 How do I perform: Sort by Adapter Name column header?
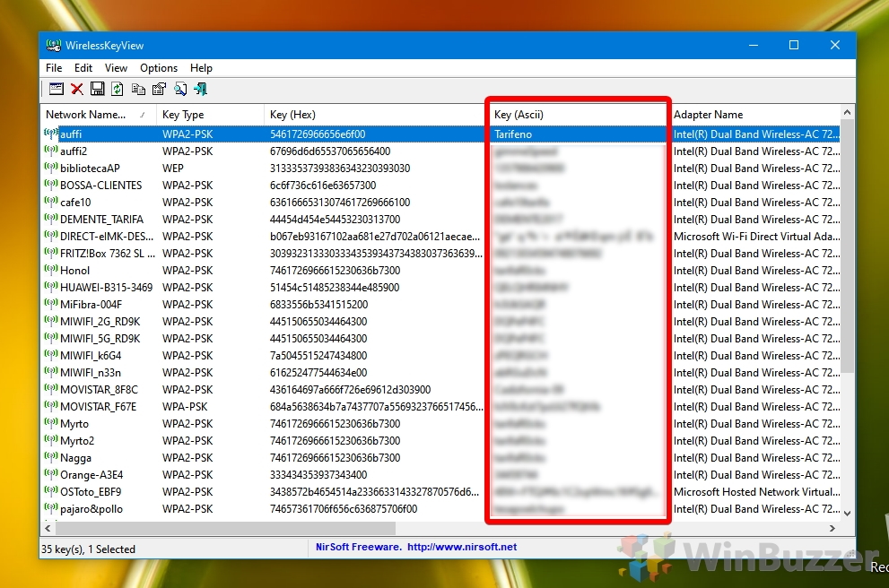click(x=754, y=115)
